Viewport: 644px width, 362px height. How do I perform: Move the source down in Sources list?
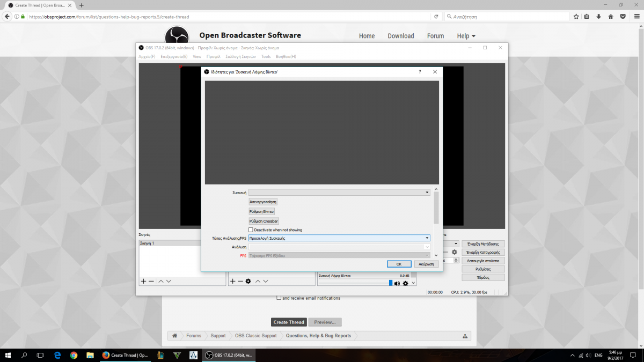(x=266, y=281)
